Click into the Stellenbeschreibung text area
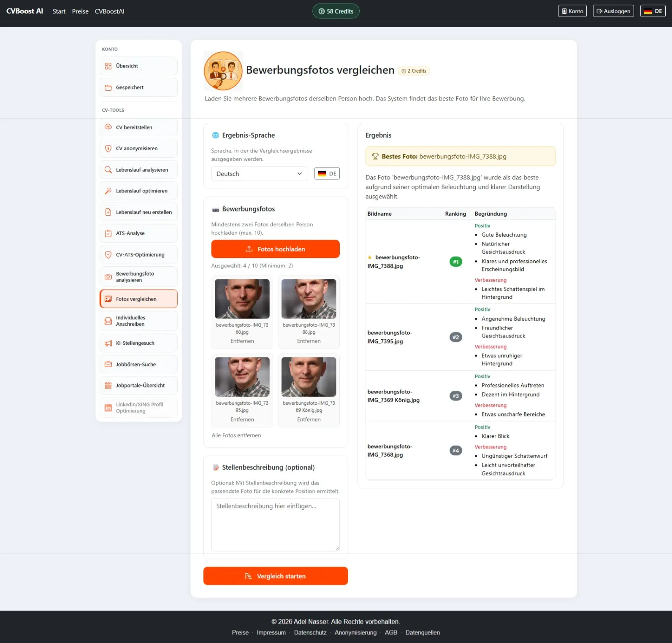Image resolution: width=672 pixels, height=643 pixels. point(275,525)
